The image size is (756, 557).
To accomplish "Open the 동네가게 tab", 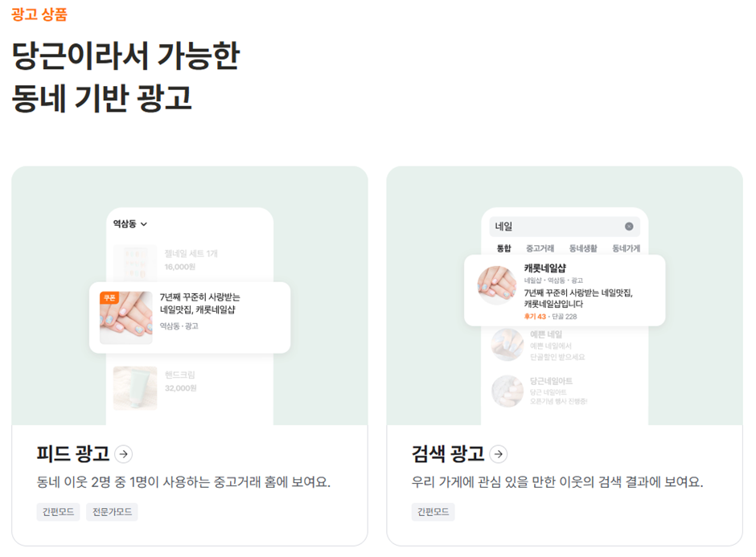I will (x=626, y=248).
